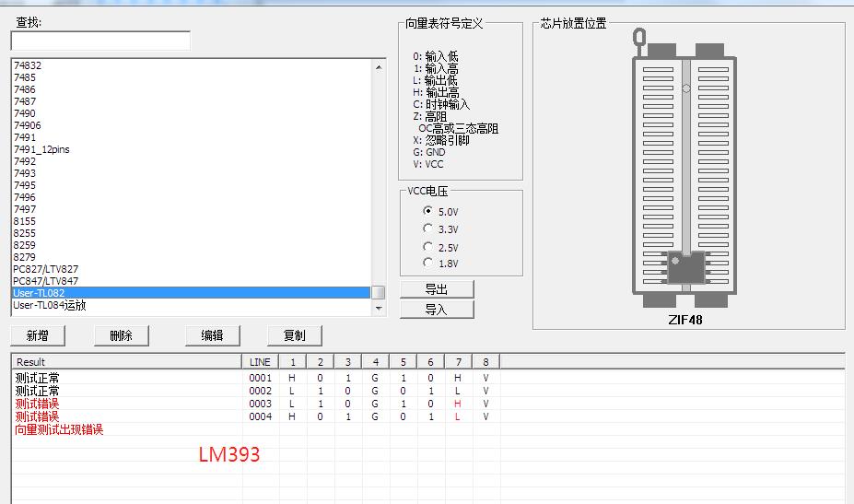Click the 查找 search input field
This screenshot has width=854, height=504.
coord(100,41)
